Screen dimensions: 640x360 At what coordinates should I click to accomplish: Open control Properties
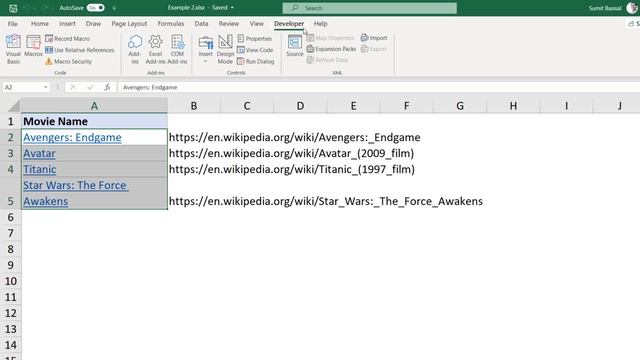(254, 38)
